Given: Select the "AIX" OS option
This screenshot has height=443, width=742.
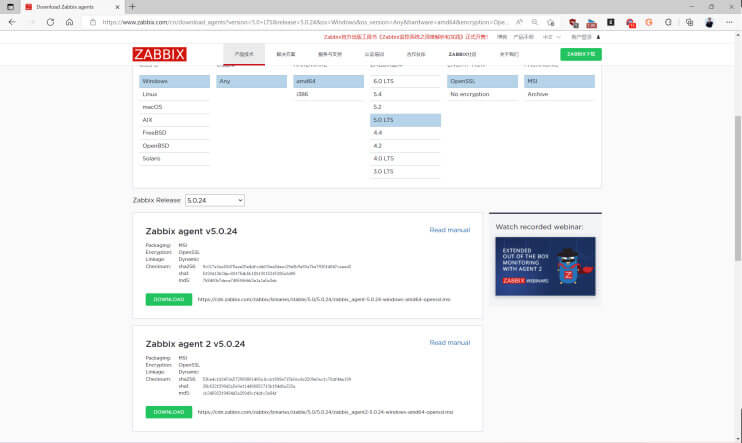Looking at the screenshot, I should (x=174, y=120).
